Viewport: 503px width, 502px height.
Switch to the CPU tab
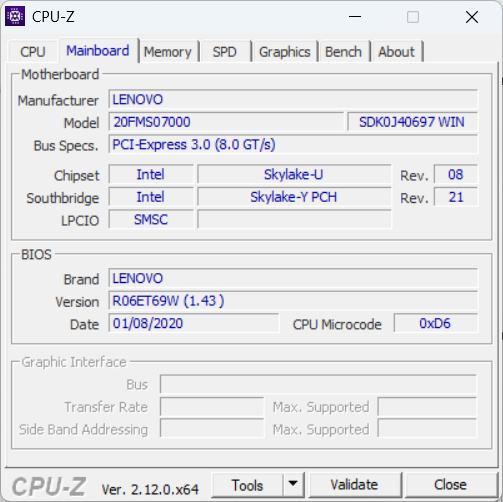point(33,52)
